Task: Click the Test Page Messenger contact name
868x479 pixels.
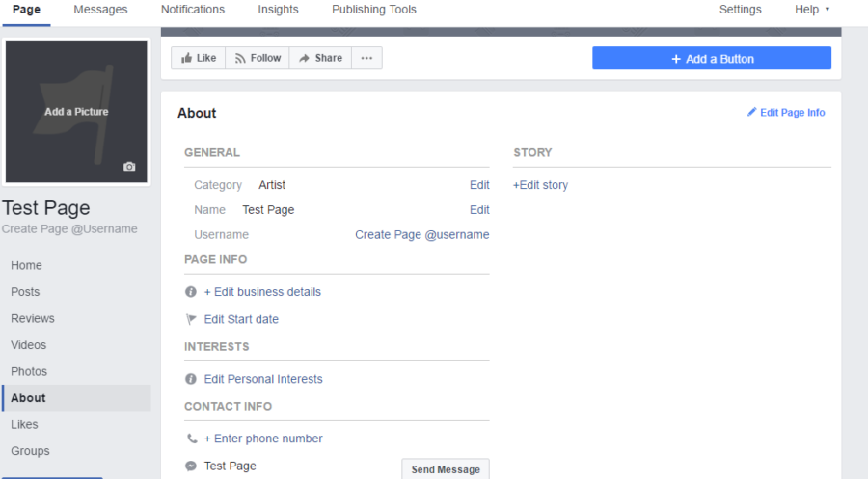Action: (230, 466)
